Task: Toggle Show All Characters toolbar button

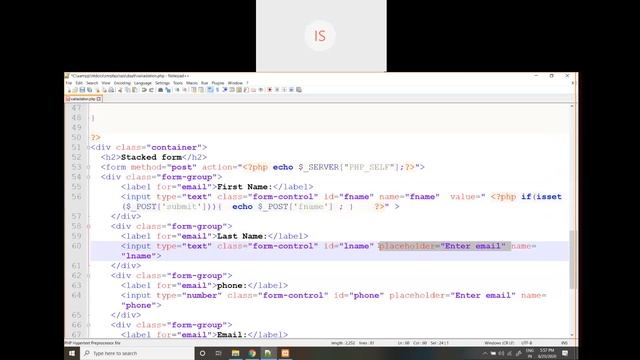Action: click(x=218, y=90)
